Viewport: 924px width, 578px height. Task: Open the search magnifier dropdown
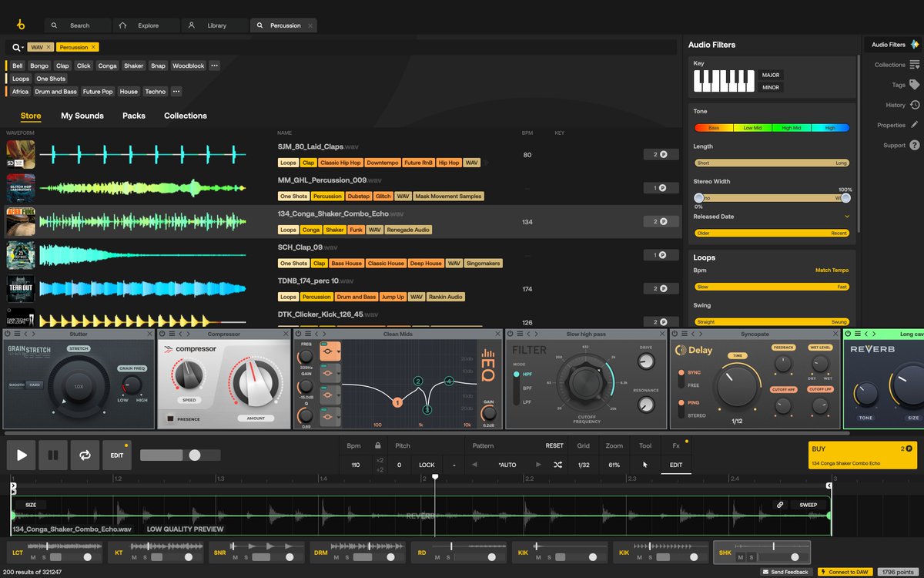(18, 47)
